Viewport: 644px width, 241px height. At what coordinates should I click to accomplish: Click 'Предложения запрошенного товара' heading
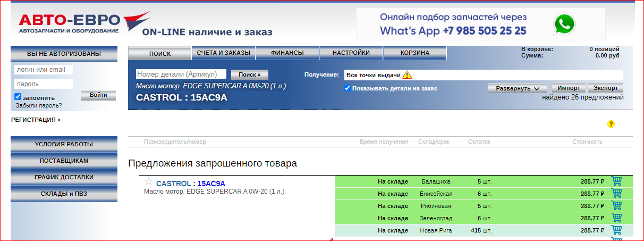[x=213, y=163]
